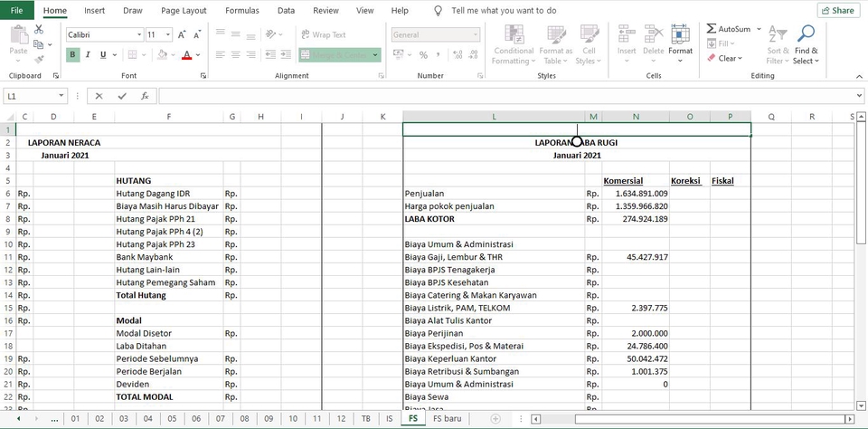This screenshot has height=429, width=868.
Task: Toggle Align Left for cell text
Action: 221,54
